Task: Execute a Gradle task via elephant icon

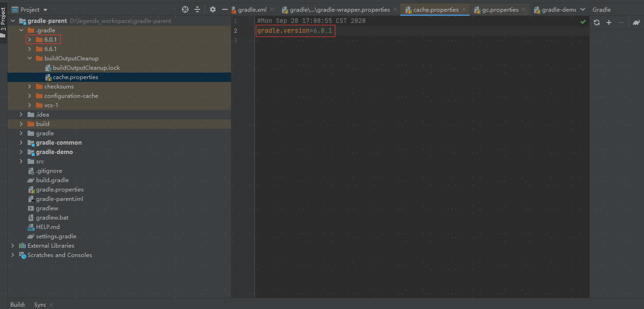Action: click(636, 22)
